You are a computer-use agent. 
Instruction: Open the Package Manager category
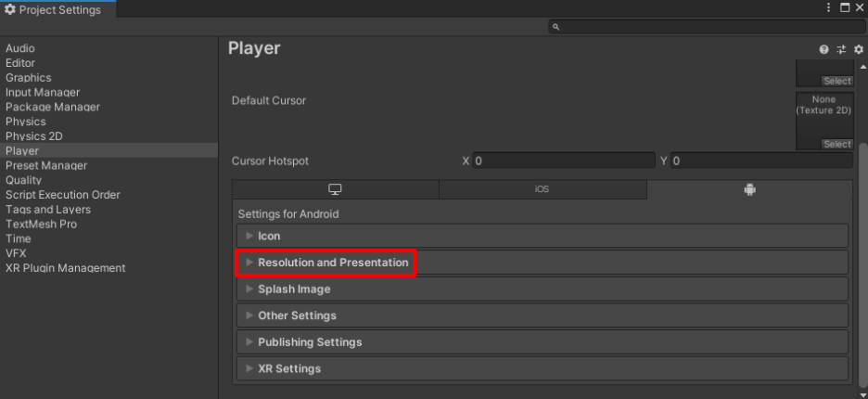point(53,107)
